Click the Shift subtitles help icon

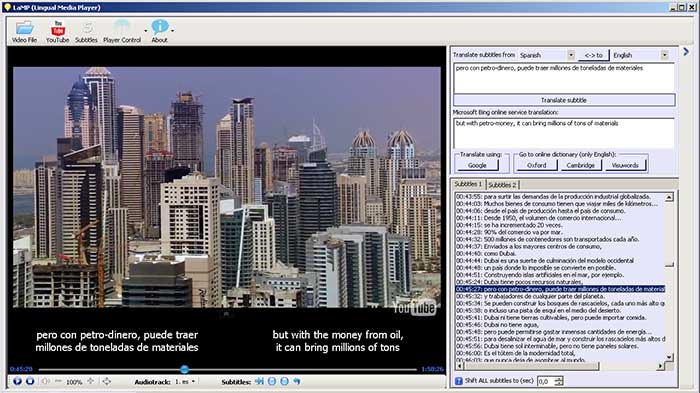[458, 381]
